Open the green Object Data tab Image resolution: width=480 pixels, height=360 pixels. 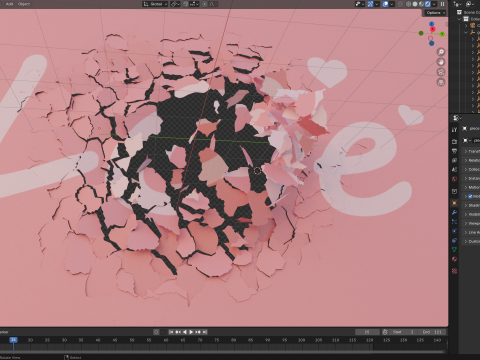click(x=454, y=250)
